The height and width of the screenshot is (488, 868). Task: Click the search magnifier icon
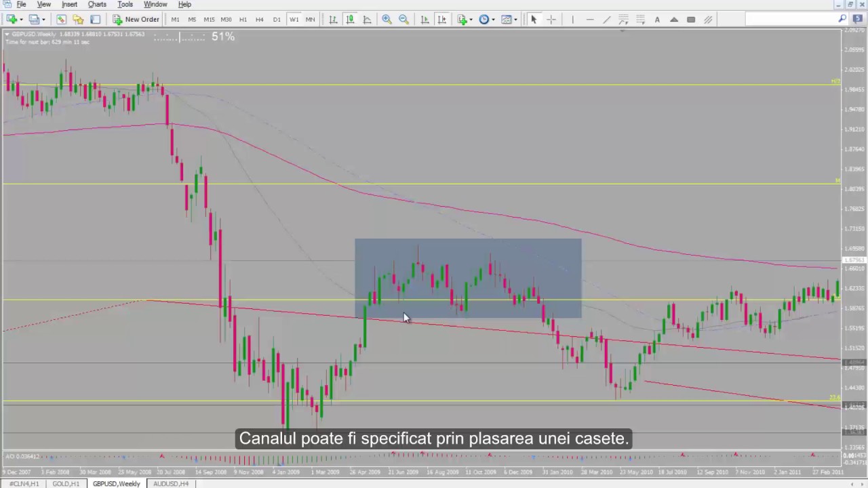click(x=843, y=19)
